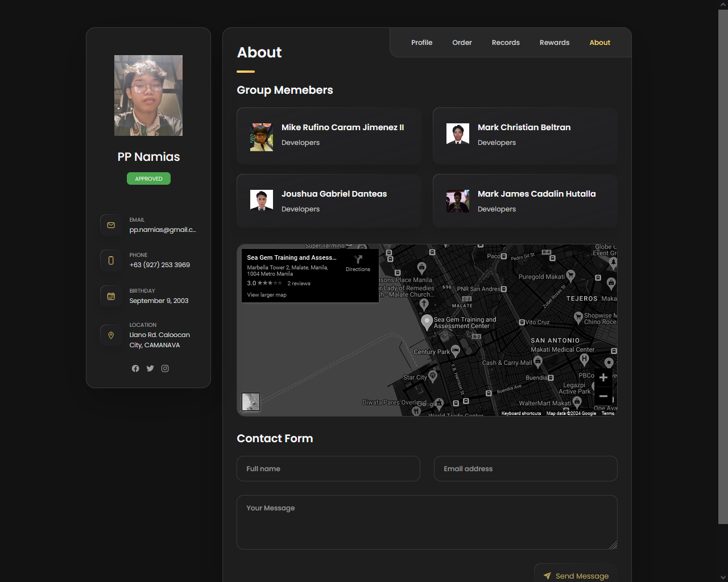The image size is (728, 582).
Task: Click the View larger map link
Action: point(267,295)
